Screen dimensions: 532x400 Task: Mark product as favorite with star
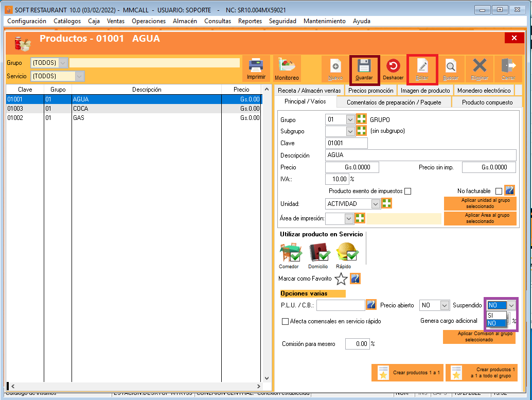click(x=341, y=279)
